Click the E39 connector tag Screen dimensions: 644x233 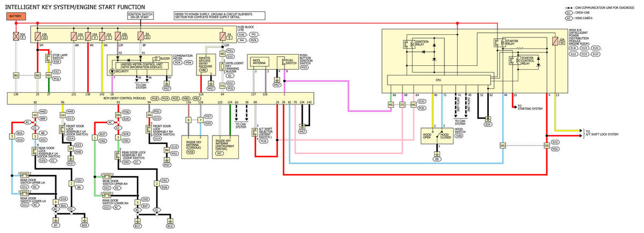(x=57, y=62)
